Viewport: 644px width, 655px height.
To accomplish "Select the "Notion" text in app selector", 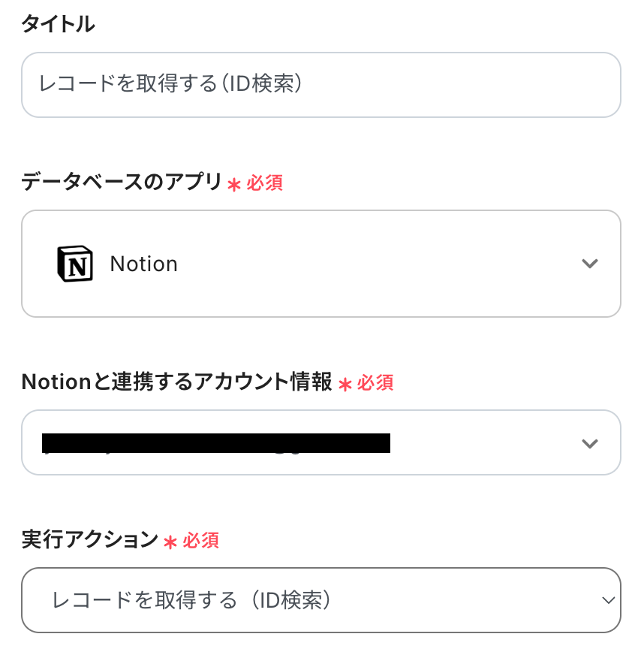I will coord(143,264).
